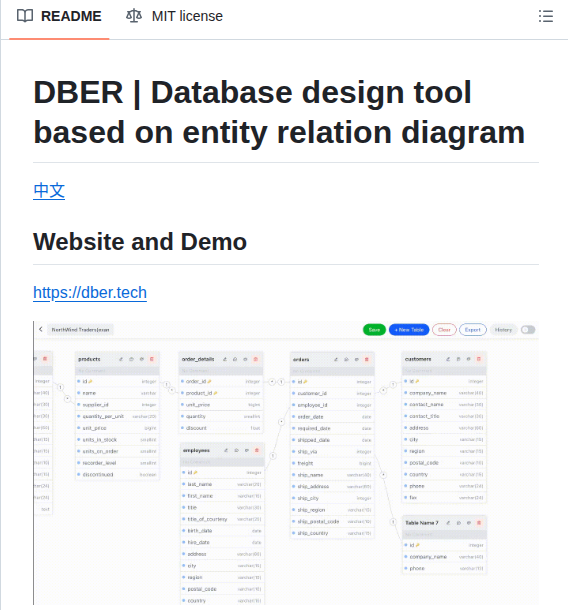Click the edit pencil icon on order_details table
568x610 pixels.
tap(224, 359)
